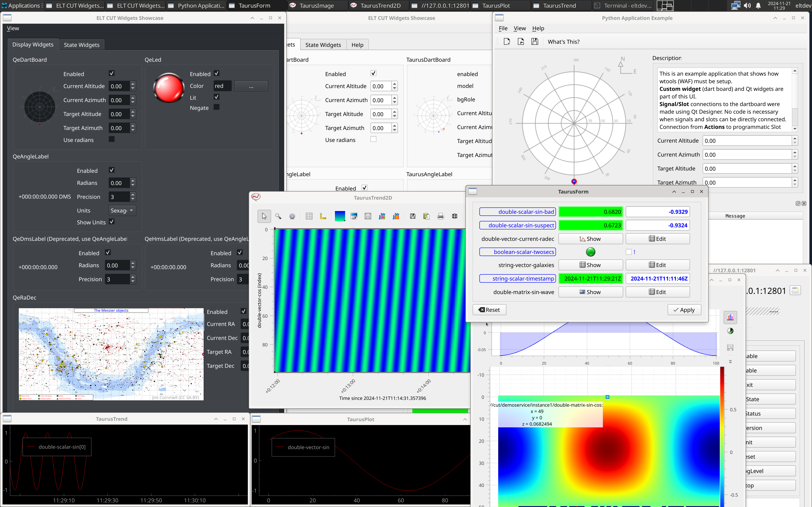The width and height of the screenshot is (812, 507).
Task: Click the new document icon in Python Application
Action: pos(507,42)
